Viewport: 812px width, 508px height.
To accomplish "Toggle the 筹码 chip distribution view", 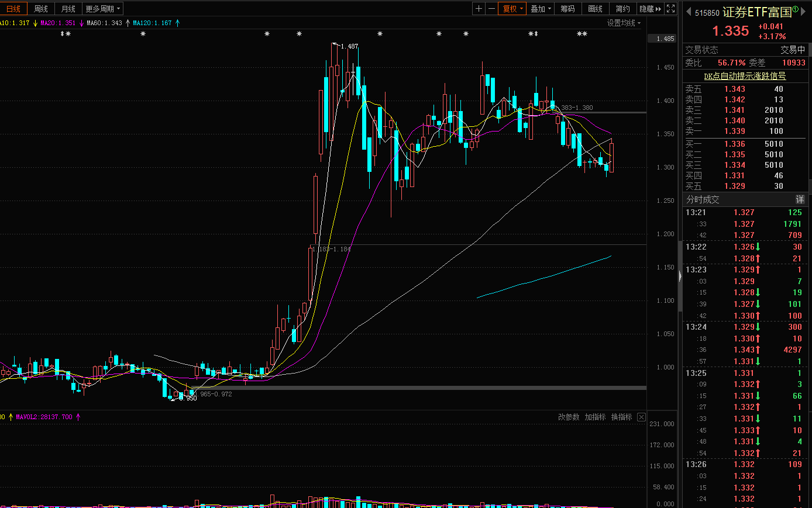I will (567, 9).
